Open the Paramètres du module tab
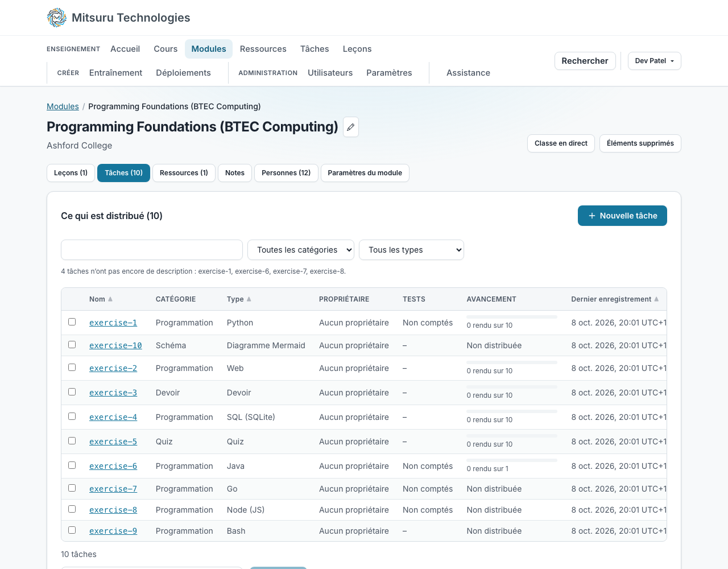The image size is (728, 569). [365, 173]
